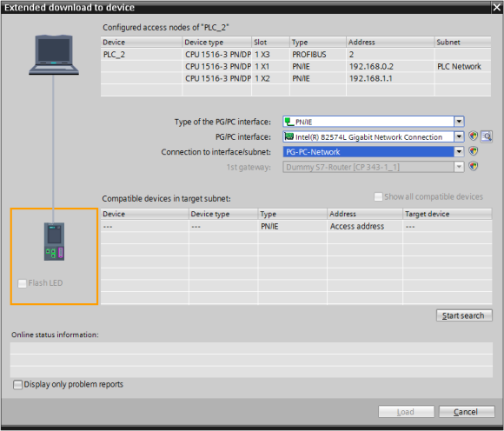The height and width of the screenshot is (431, 504).
Task: Click the magnifier configure-interface icon
Action: point(487,136)
